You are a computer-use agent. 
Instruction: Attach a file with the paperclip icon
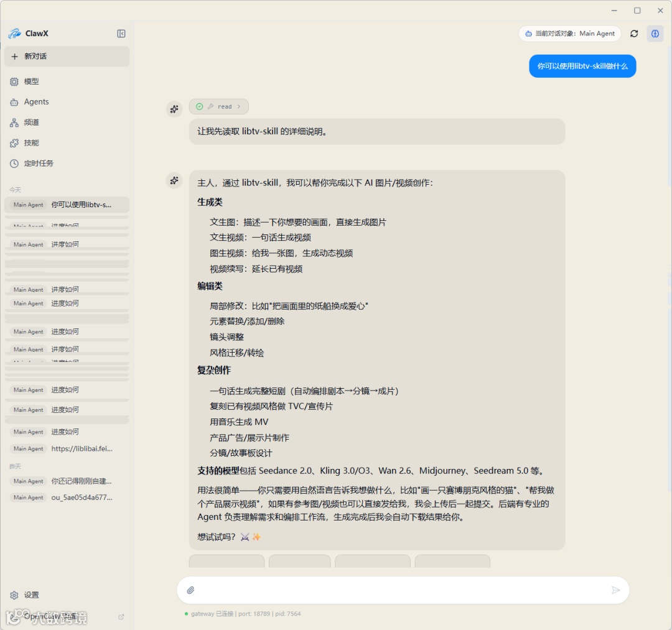click(x=191, y=590)
